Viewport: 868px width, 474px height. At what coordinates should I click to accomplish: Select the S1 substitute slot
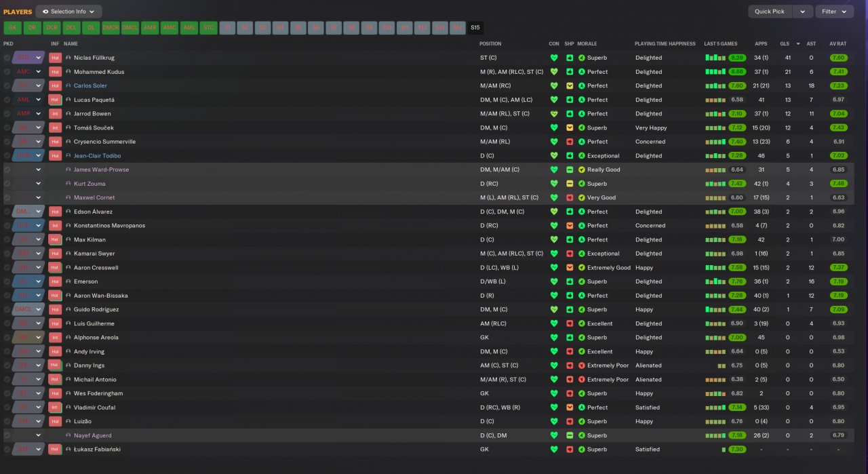tap(229, 28)
